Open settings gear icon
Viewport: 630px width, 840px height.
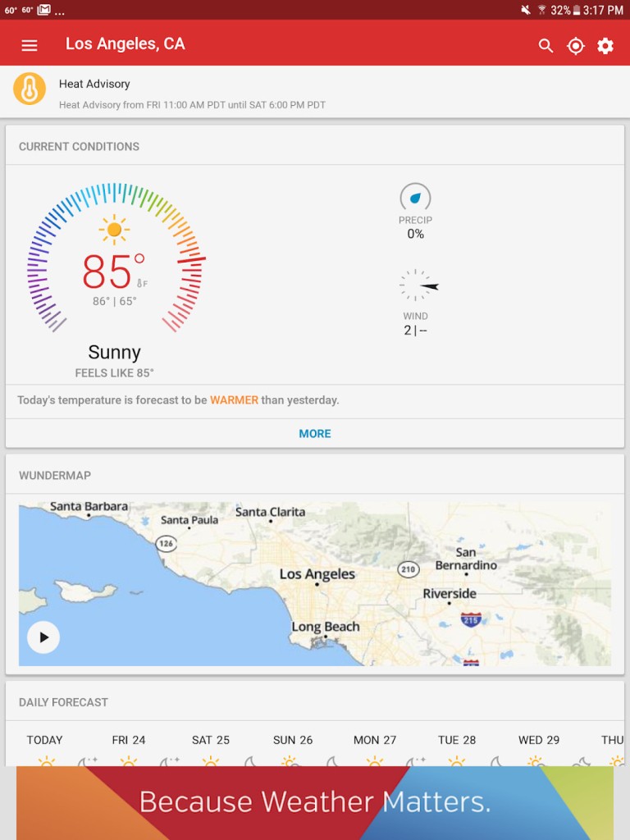click(x=605, y=46)
